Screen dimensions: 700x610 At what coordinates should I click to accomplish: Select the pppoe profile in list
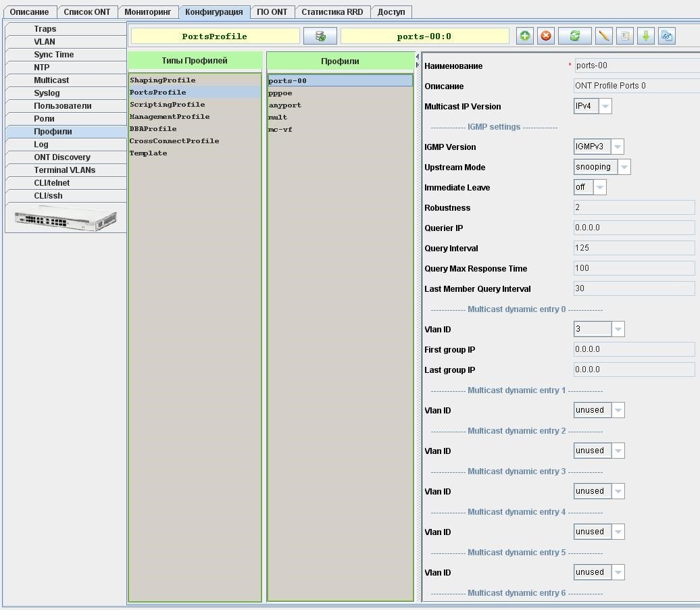(280, 93)
